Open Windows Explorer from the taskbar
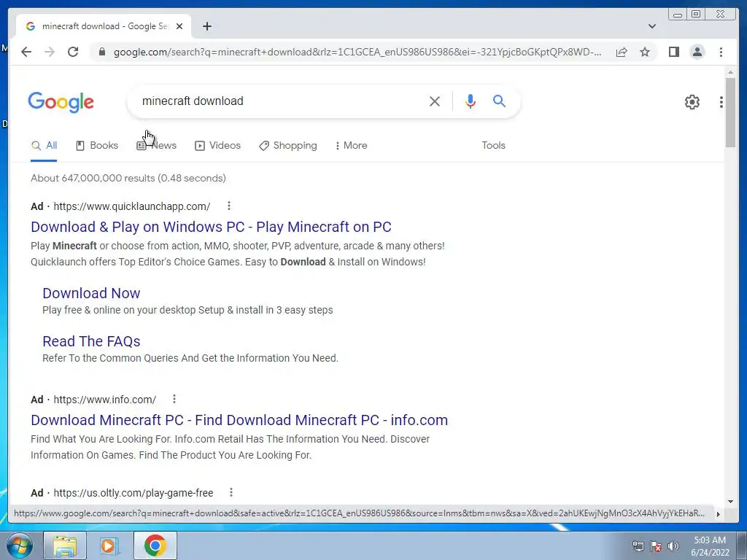Viewport: 747px width, 560px height. pyautogui.click(x=65, y=545)
